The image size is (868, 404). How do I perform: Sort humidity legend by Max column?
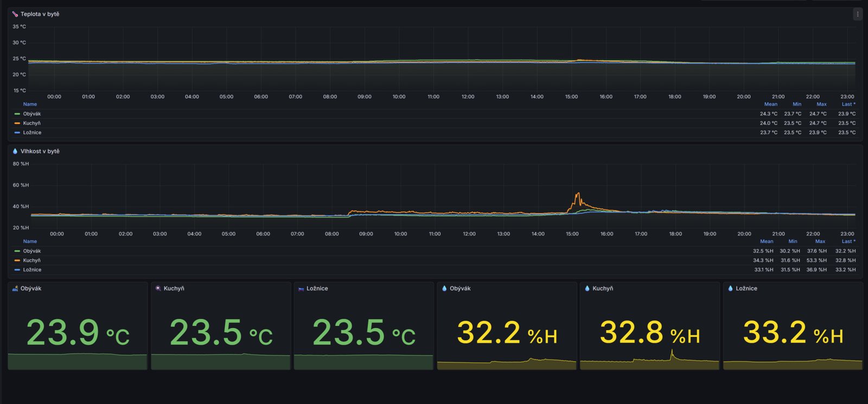coord(820,241)
